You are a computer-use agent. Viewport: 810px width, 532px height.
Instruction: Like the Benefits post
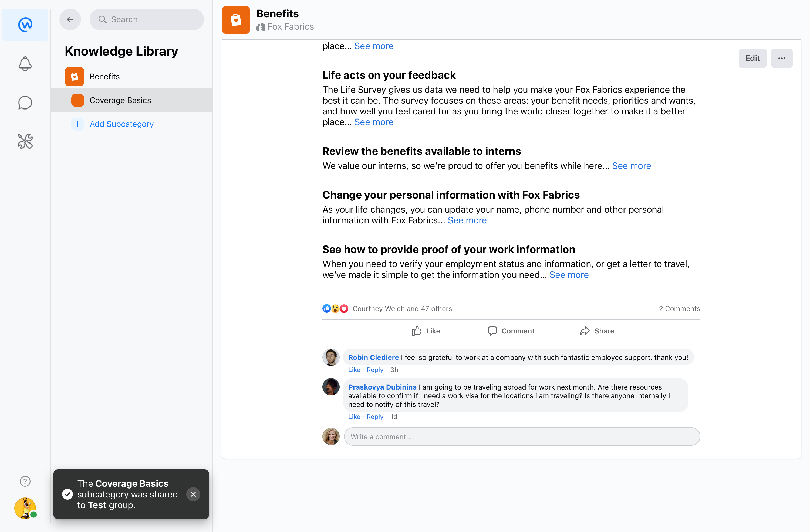pos(426,331)
